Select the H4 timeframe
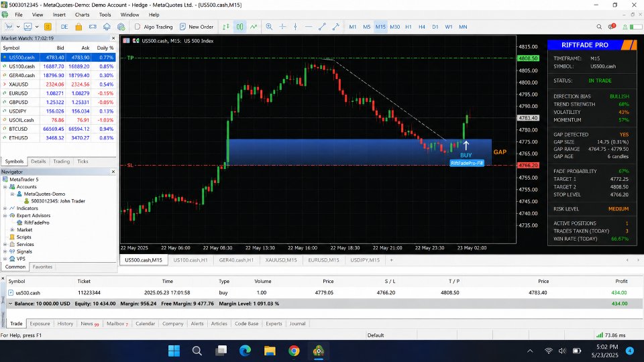644x362 pixels. click(422, 27)
